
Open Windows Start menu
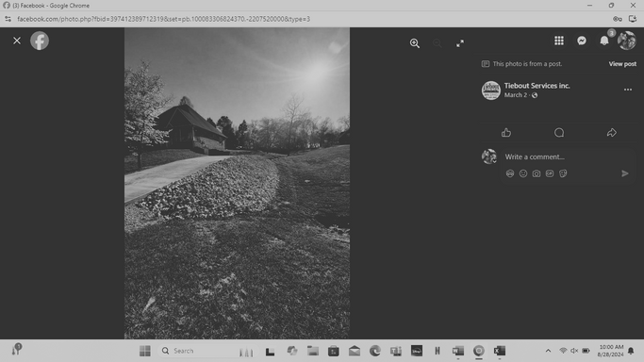144,351
